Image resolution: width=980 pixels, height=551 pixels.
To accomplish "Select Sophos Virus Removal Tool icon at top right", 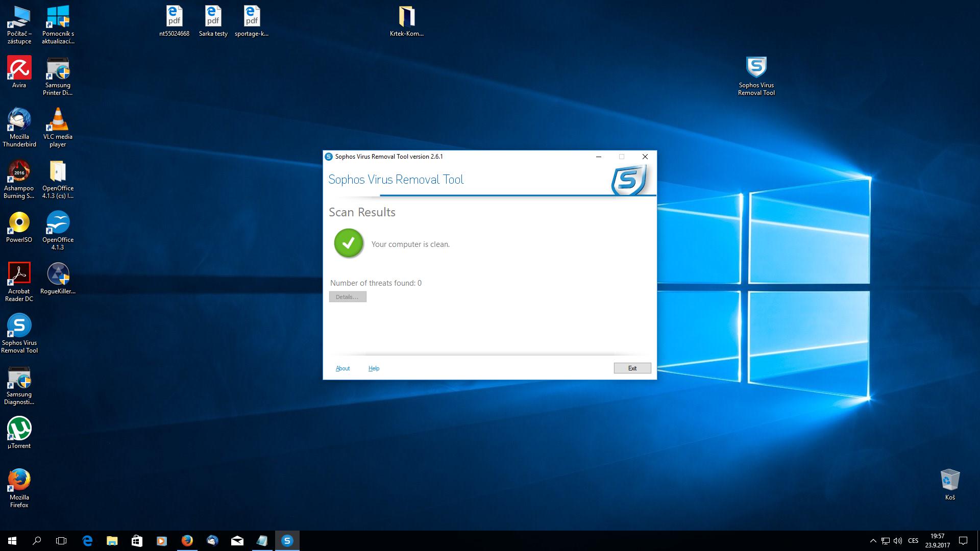I will coord(756,76).
